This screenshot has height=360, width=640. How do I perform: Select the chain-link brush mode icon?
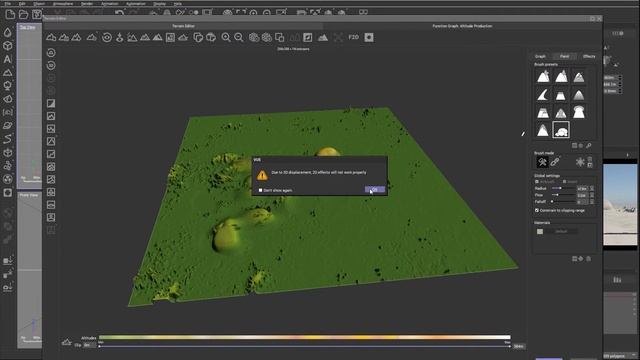[555, 162]
